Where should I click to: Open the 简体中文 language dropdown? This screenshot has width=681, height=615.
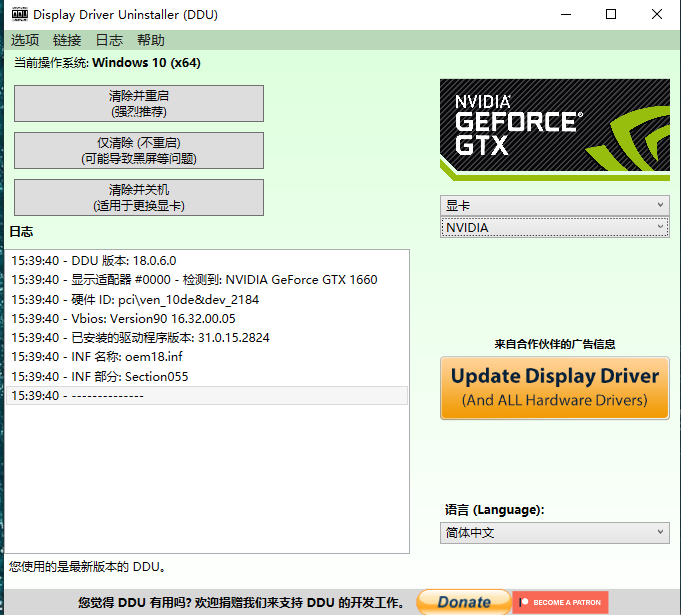click(555, 533)
